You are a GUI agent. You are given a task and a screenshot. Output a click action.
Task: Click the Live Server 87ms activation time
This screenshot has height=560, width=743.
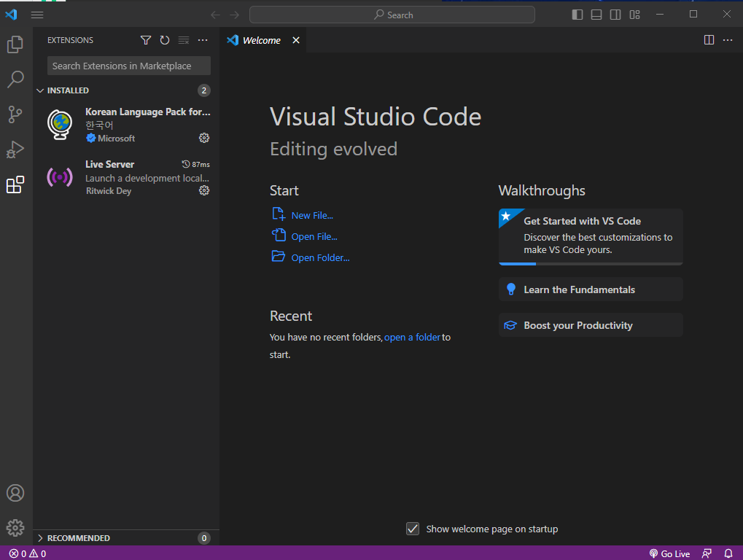195,164
